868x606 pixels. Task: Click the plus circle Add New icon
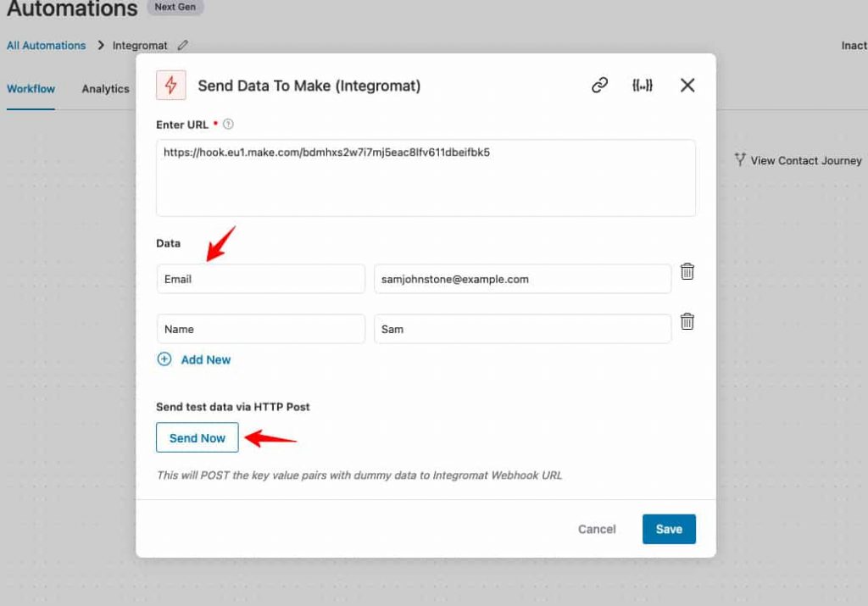click(x=164, y=359)
